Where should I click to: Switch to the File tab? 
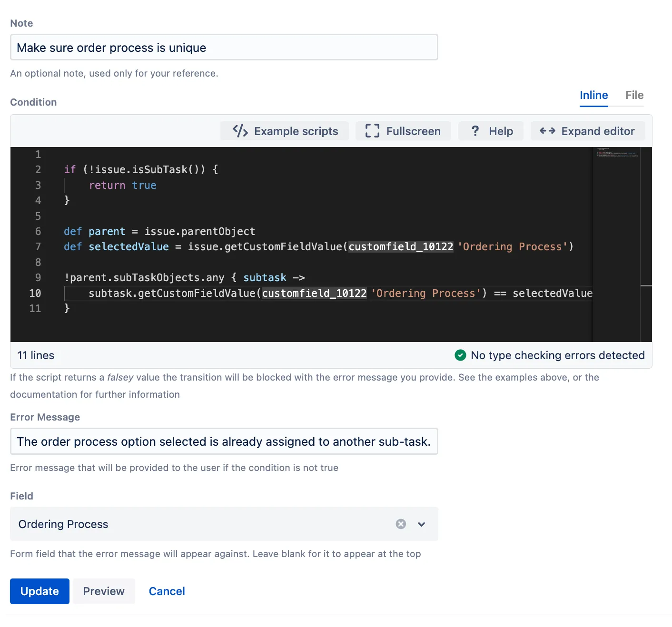point(634,95)
